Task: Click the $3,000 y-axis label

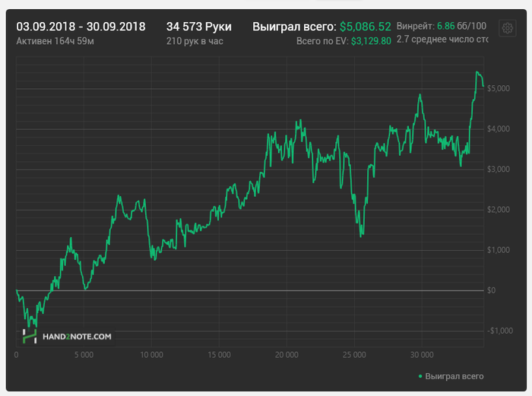Action: coord(499,169)
